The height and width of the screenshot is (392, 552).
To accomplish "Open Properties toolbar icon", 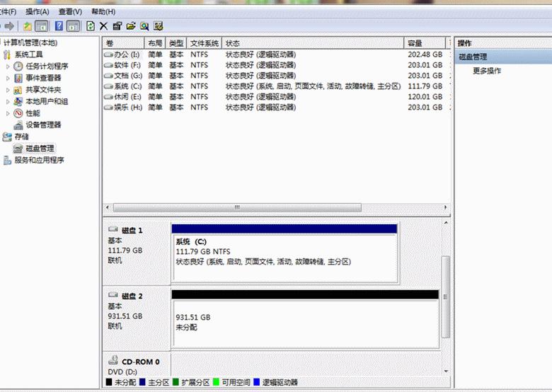I will point(117,26).
